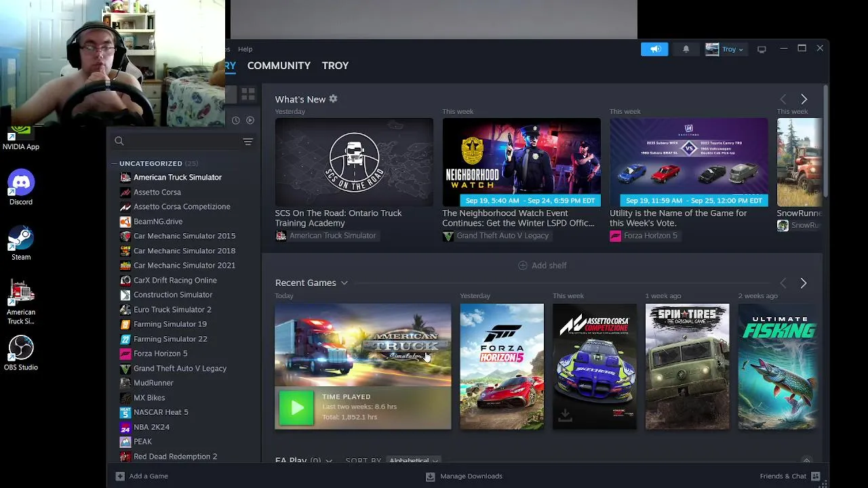Collapse the UNCATEGORIZED category

point(114,163)
